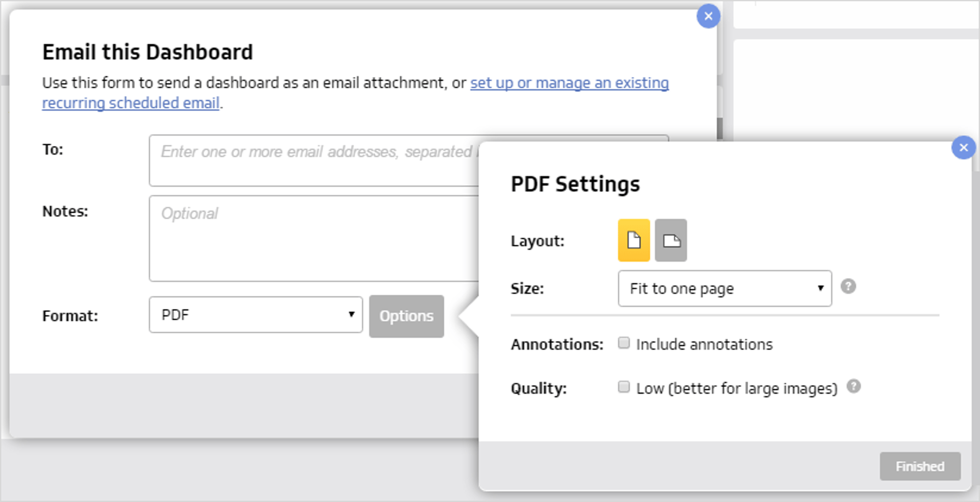Image resolution: width=980 pixels, height=502 pixels.
Task: Switch layout to horizontal orientation
Action: (671, 240)
